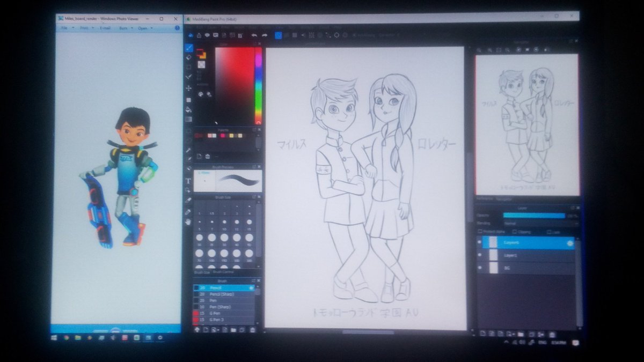The width and height of the screenshot is (644, 362).
Task: Click the Undo arrow in top toolbar
Action: [x=254, y=35]
